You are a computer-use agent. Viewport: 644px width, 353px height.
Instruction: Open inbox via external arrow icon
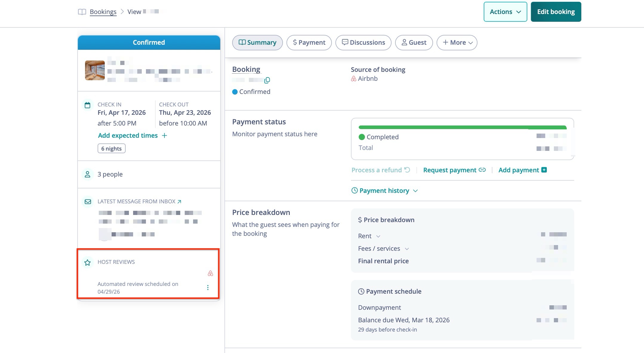coord(179,202)
